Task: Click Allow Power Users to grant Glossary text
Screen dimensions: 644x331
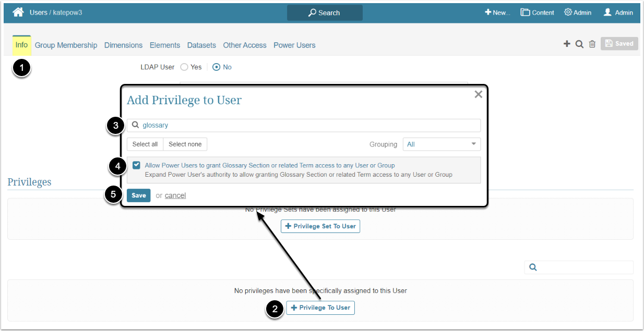Action: 270,165
